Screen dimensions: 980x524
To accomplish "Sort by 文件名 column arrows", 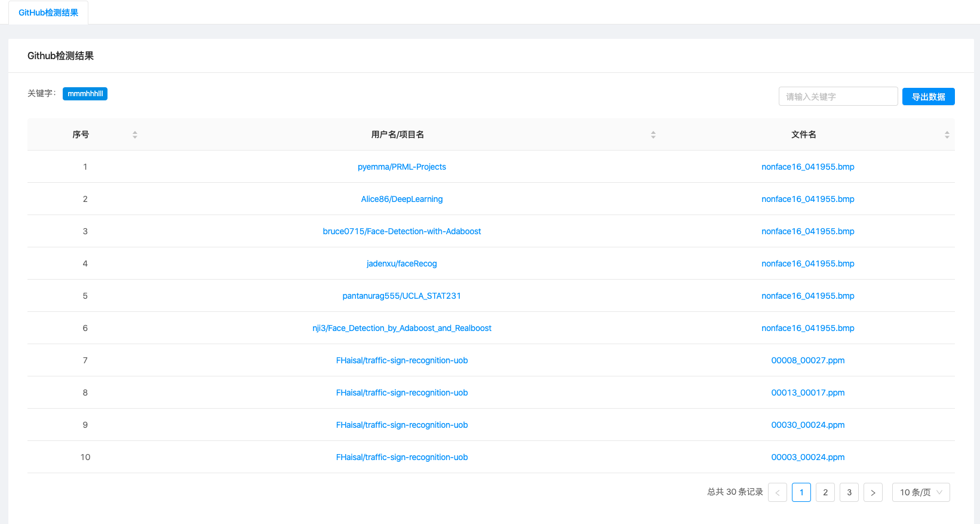I will 947,134.
